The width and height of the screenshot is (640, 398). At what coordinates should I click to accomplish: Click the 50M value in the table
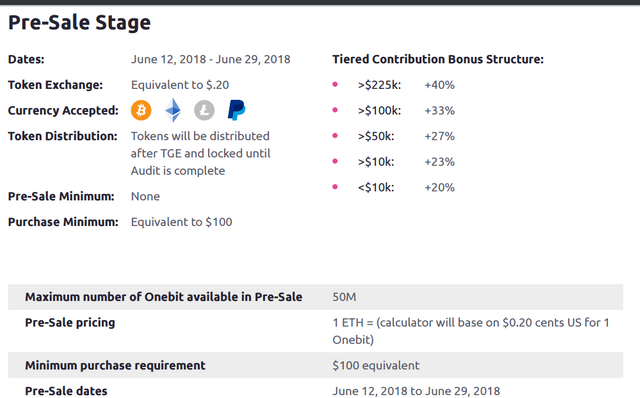344,297
